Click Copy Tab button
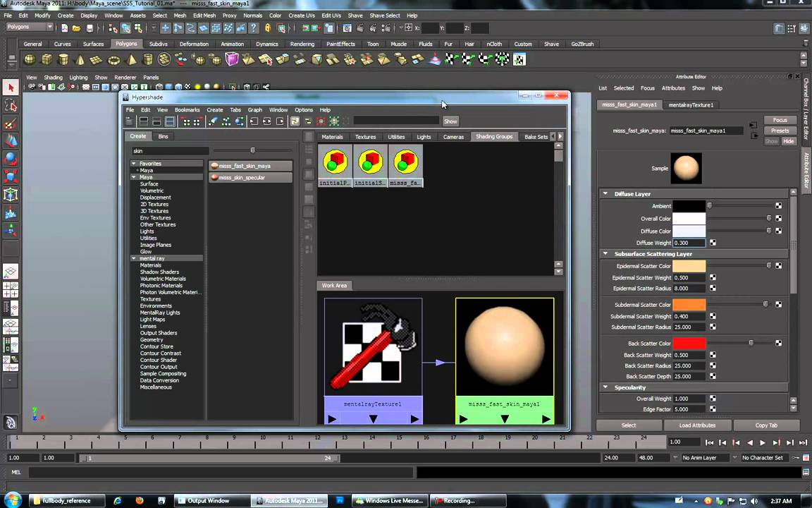Viewport: 812px width, 508px height. pyautogui.click(x=766, y=425)
